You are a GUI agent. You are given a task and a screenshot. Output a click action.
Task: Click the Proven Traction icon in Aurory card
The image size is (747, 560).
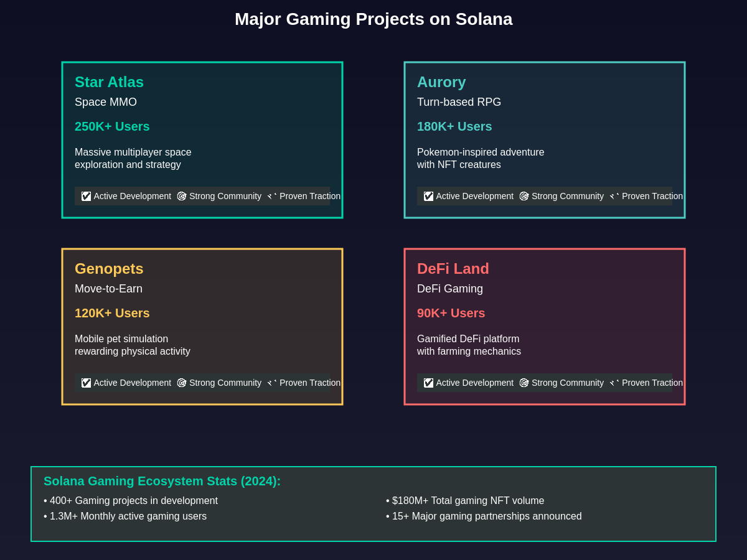click(x=614, y=196)
